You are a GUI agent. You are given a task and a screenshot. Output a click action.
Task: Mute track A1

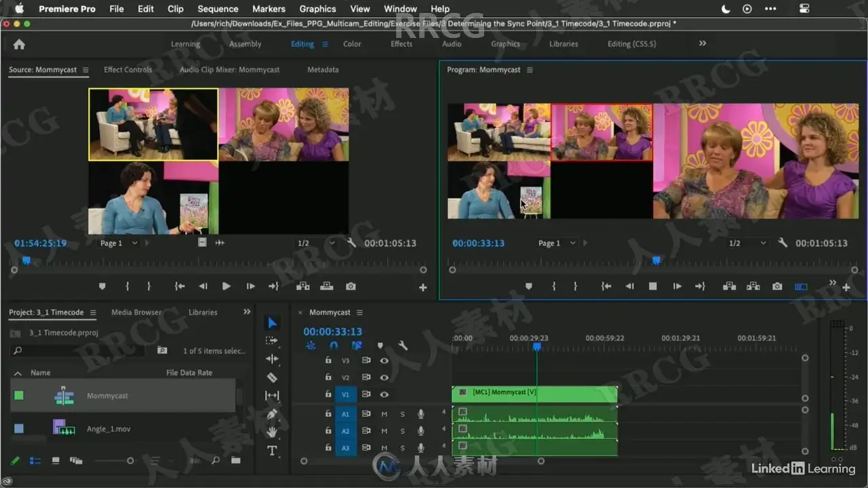(x=384, y=413)
